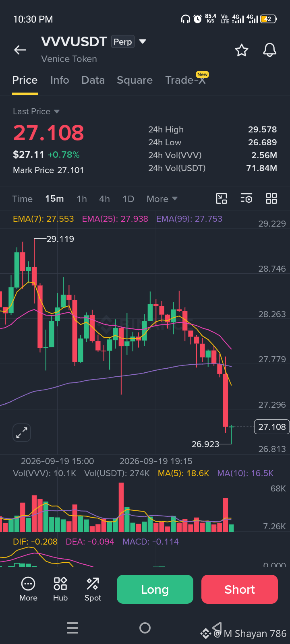Switch to the Square tab
The image size is (290, 644).
(135, 80)
